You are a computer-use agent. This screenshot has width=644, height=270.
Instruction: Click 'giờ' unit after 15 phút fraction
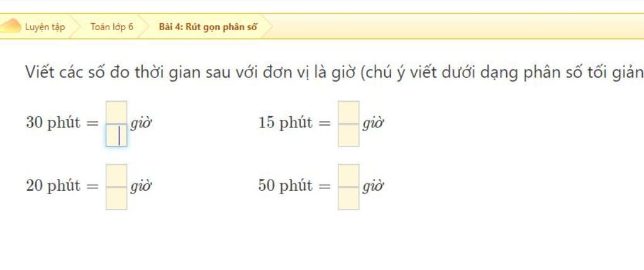pyautogui.click(x=374, y=124)
